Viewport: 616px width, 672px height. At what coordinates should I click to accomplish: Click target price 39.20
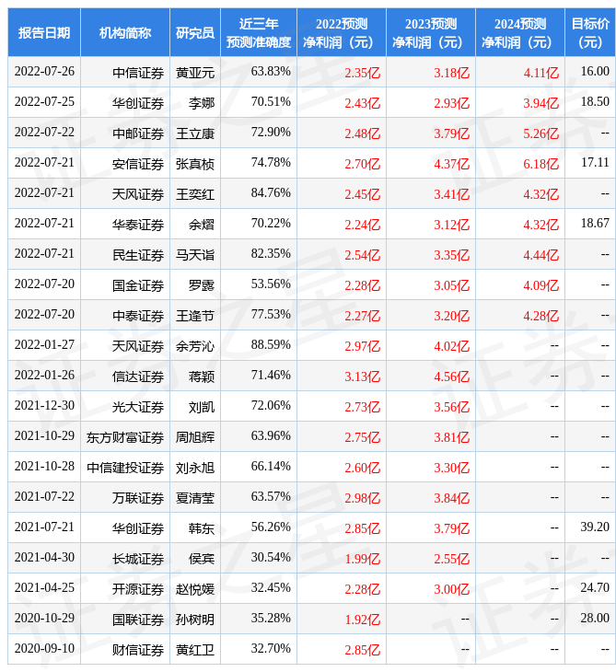595,527
